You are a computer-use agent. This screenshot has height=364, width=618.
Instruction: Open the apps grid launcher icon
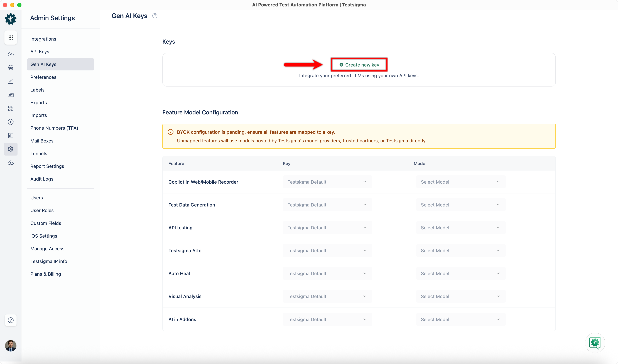coord(11,38)
